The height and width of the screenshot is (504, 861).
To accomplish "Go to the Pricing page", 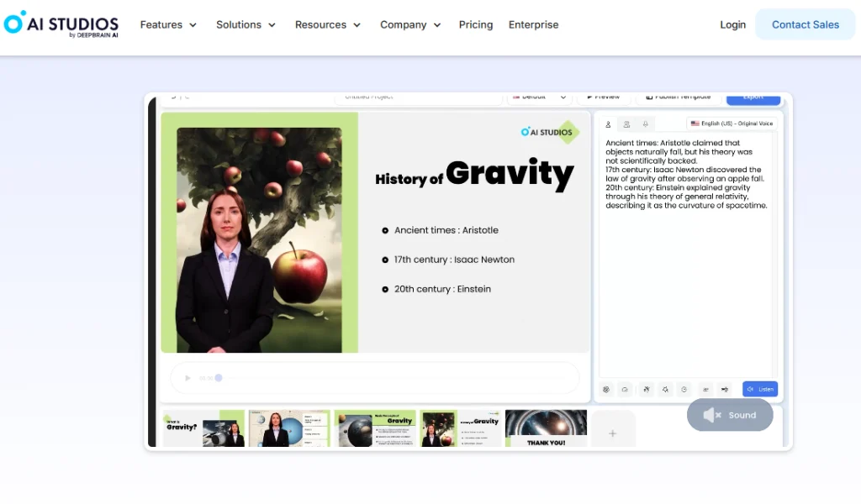I will coord(476,24).
